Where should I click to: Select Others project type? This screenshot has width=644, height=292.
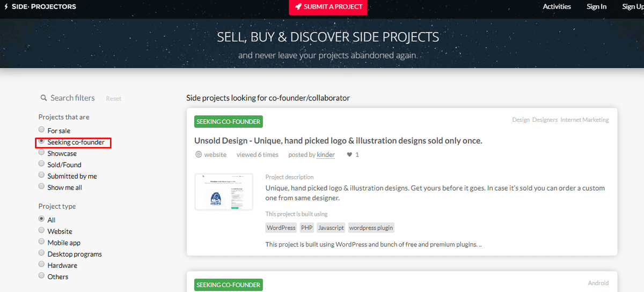(41, 276)
